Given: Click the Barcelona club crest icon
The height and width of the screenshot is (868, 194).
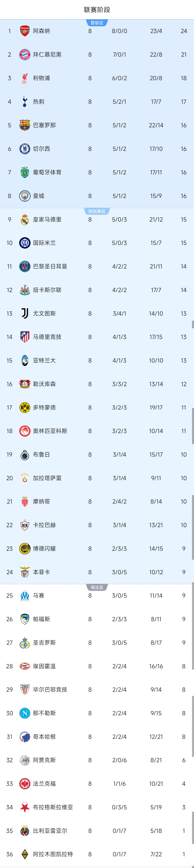Looking at the screenshot, I should coord(25,125).
